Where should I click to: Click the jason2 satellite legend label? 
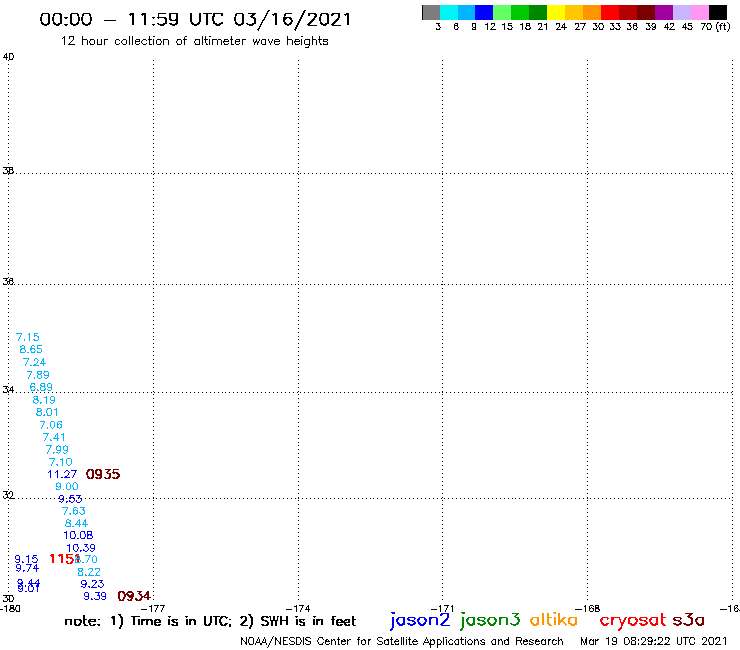pyautogui.click(x=420, y=620)
